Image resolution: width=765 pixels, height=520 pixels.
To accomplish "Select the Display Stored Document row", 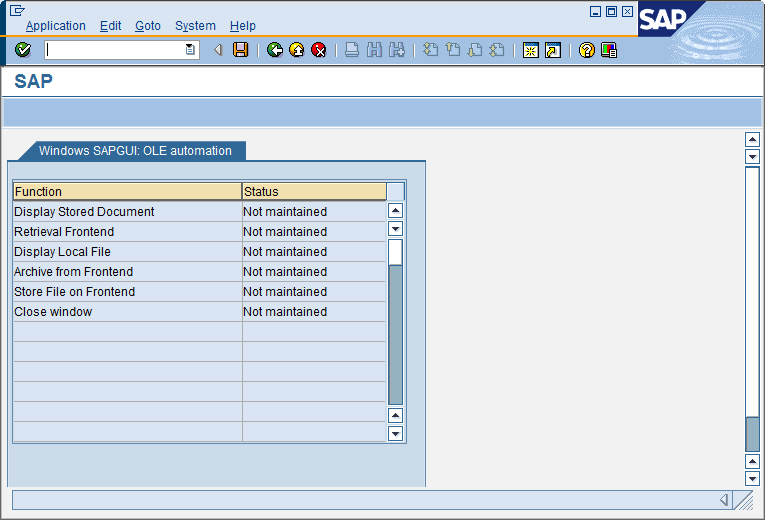I will 127,212.
